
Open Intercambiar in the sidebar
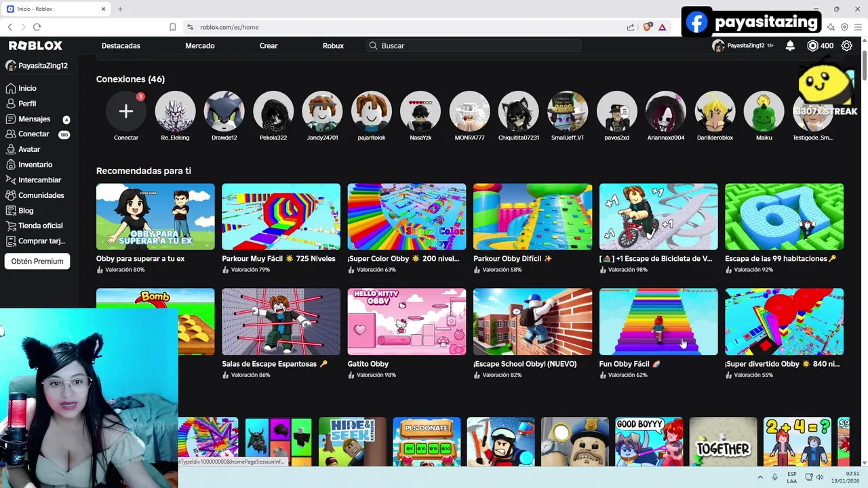[x=39, y=180]
